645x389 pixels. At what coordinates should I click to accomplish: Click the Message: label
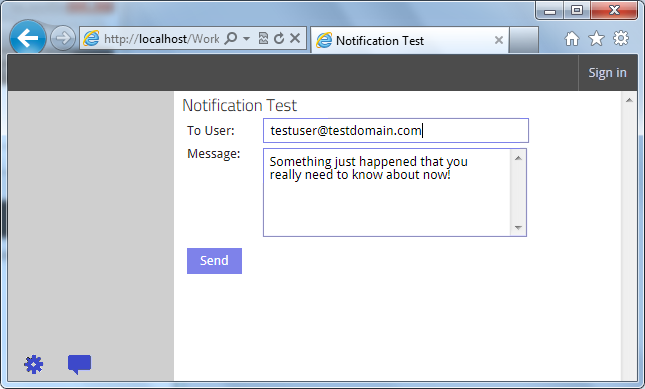pos(213,154)
